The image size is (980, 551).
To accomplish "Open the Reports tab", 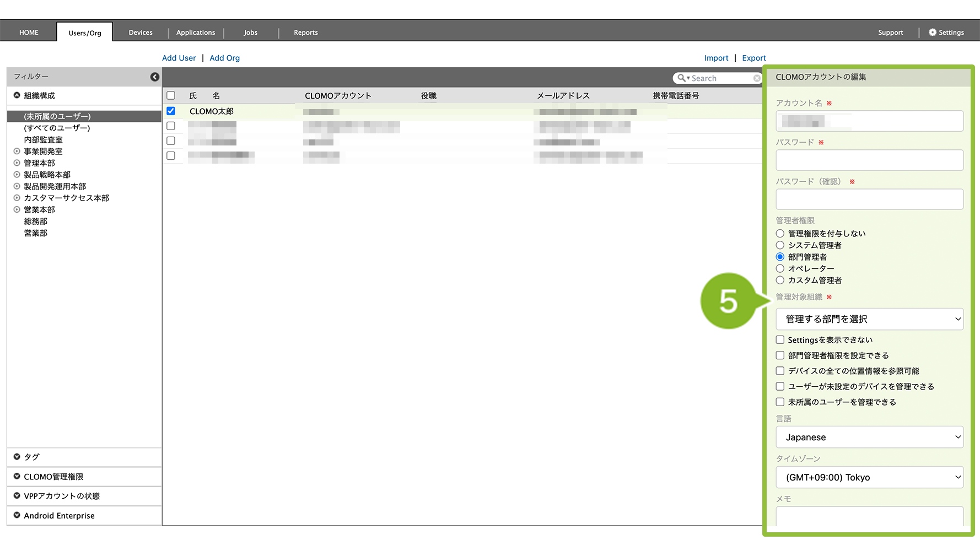I will (x=305, y=33).
